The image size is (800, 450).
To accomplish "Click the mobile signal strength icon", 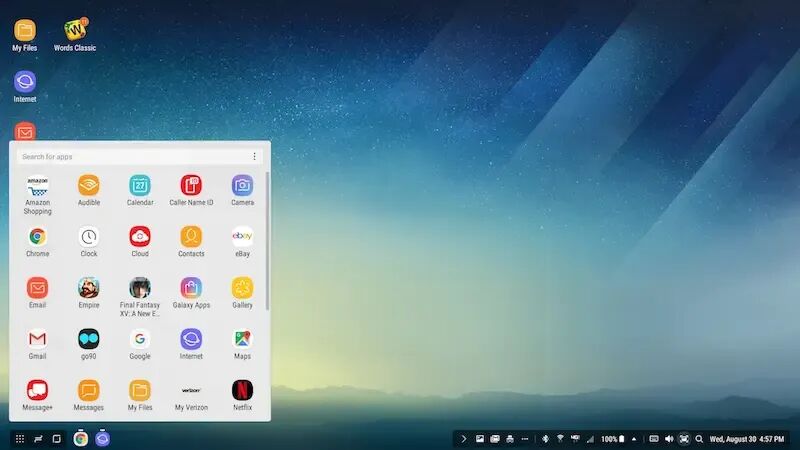I will tap(590, 439).
